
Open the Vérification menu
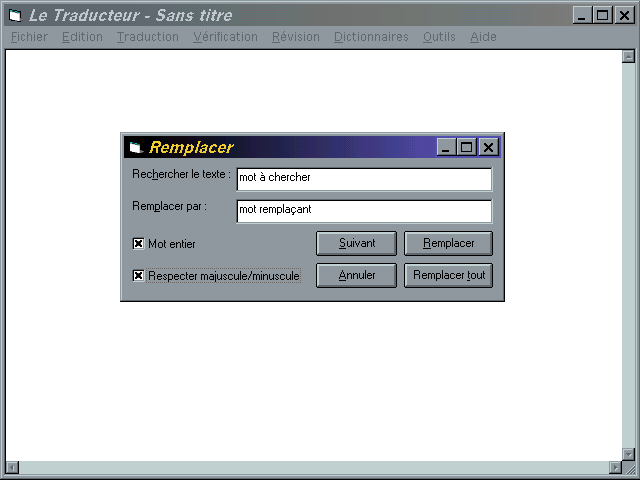(225, 37)
